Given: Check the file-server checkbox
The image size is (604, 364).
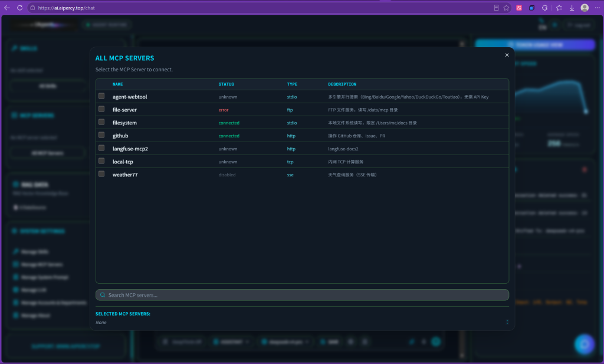Looking at the screenshot, I should tap(101, 109).
